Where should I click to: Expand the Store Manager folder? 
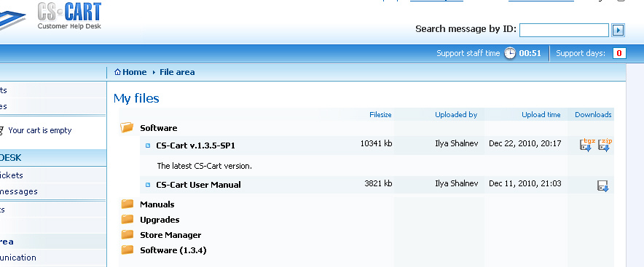pos(170,235)
